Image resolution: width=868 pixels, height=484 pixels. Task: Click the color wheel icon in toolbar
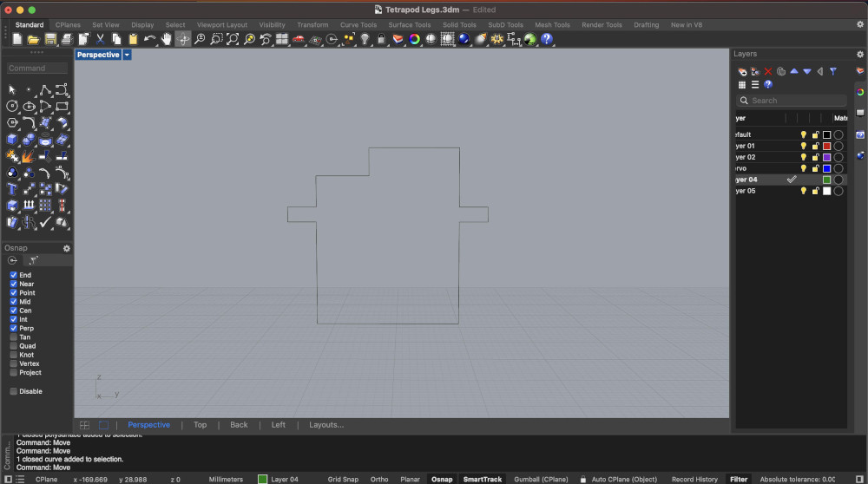414,39
